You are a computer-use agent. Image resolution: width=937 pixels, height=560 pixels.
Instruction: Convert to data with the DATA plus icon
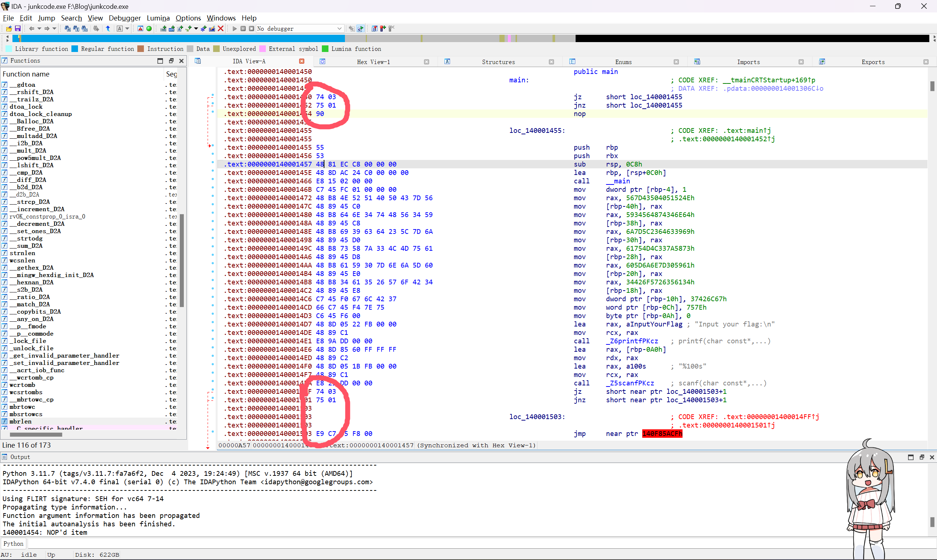(x=172, y=29)
